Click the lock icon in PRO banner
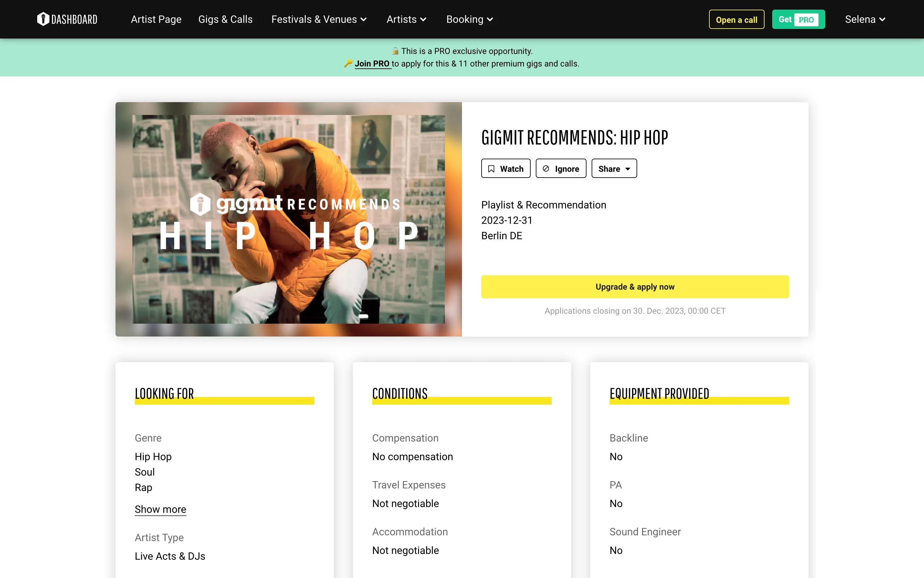 coord(396,51)
